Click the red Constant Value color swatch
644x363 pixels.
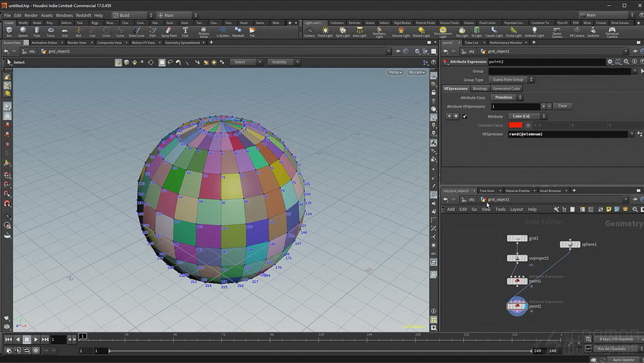515,125
